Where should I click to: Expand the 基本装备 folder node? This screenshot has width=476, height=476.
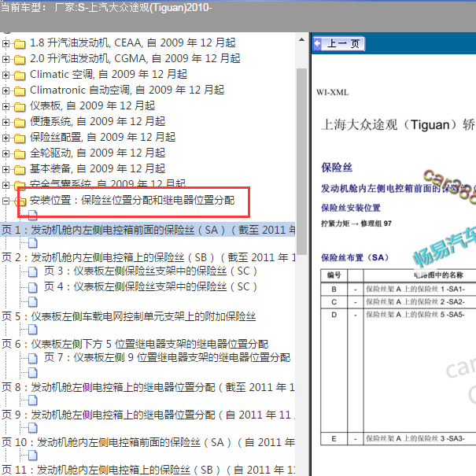(6, 169)
